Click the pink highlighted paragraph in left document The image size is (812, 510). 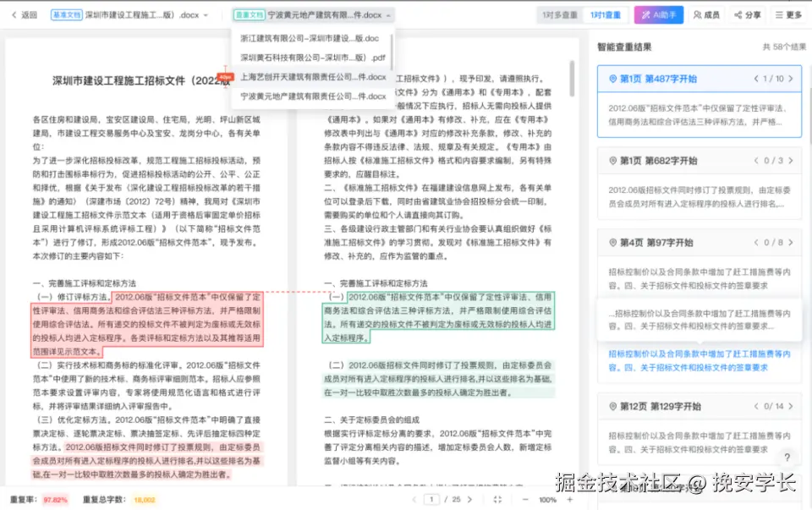(x=147, y=461)
